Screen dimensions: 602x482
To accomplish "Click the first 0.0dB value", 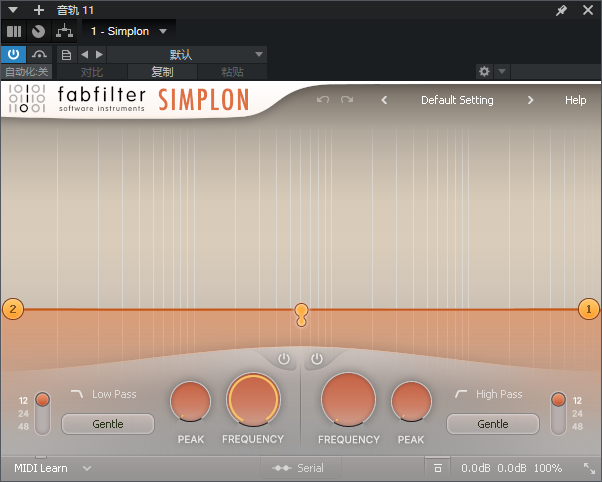I will click(476, 468).
